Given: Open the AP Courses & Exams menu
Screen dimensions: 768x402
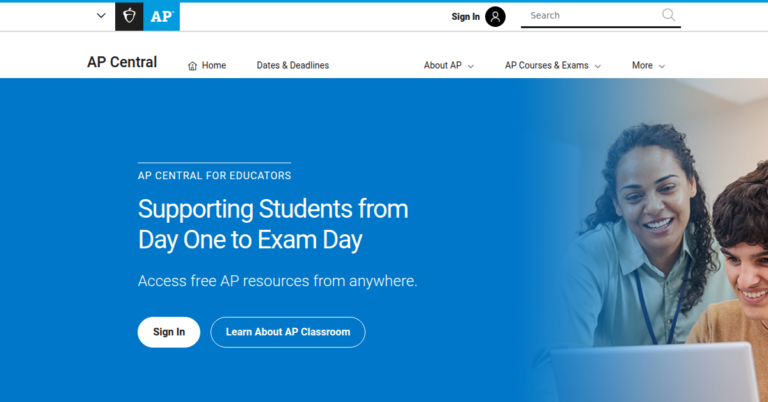Looking at the screenshot, I should pyautogui.click(x=552, y=66).
